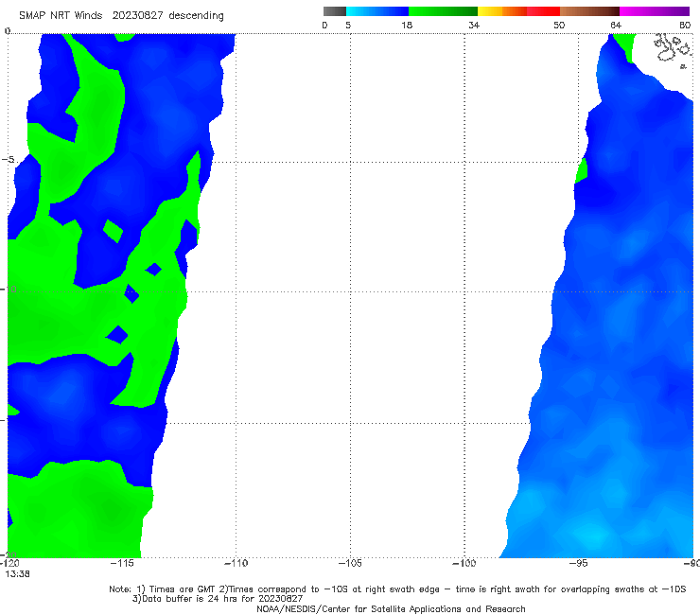The width and height of the screenshot is (700, 615).
Task: Click the 'SMAP NRT Winds' title text
Action: click(x=61, y=16)
